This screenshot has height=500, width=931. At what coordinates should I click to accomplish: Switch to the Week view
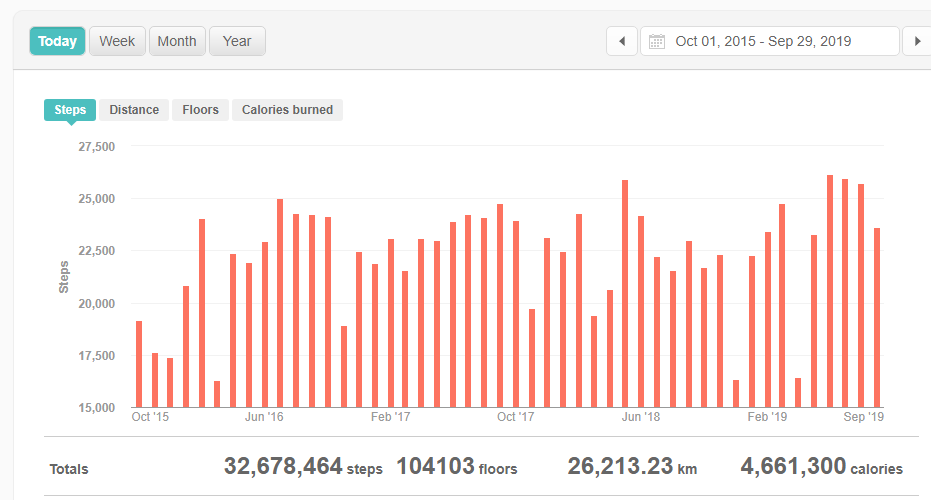117,41
